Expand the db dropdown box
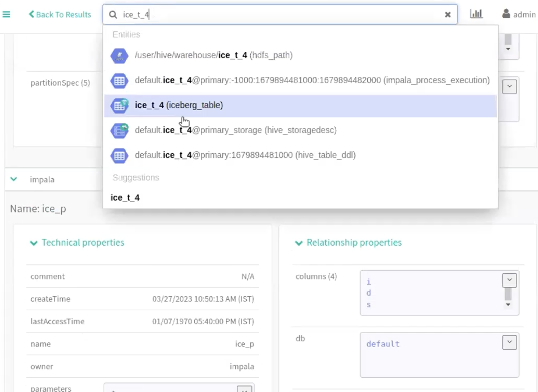This screenshot has height=392, width=538. click(x=509, y=342)
